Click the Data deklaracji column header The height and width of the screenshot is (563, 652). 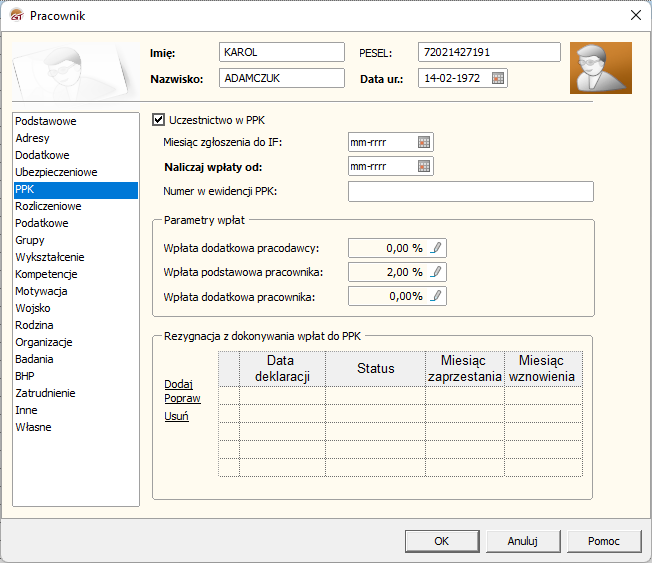(282, 368)
